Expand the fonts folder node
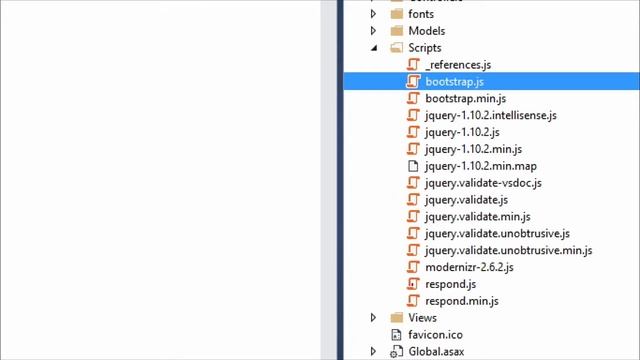This screenshot has height=360, width=640. point(373,14)
